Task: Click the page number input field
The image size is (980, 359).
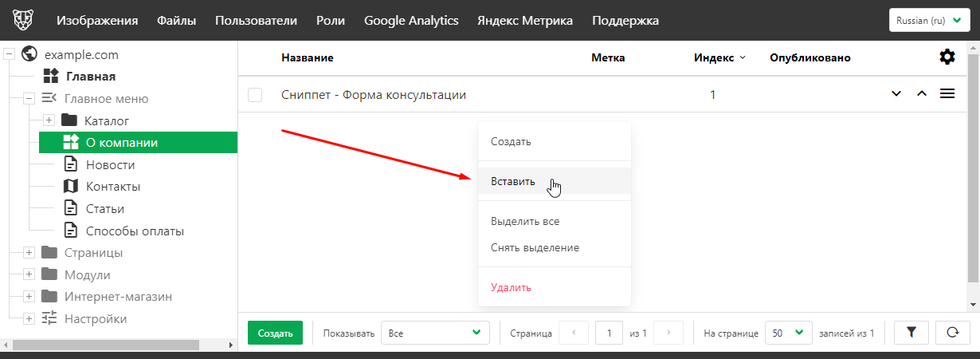Action: pos(609,333)
